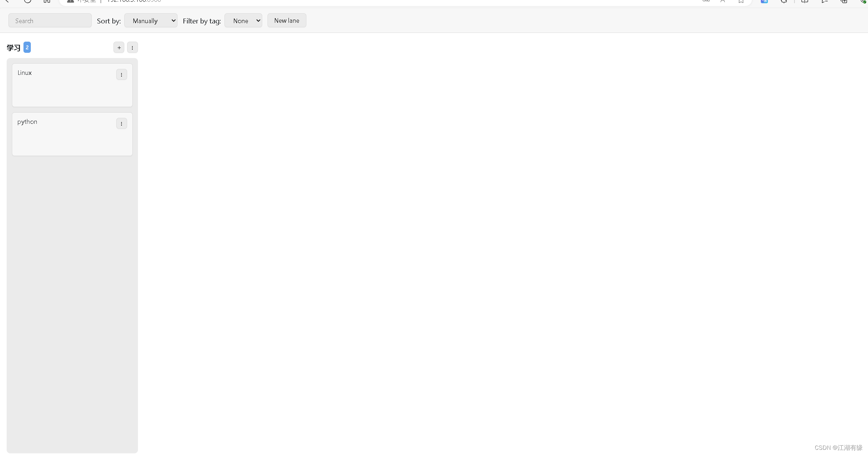Click the New lane button
The width and height of the screenshot is (868, 454).
[287, 21]
